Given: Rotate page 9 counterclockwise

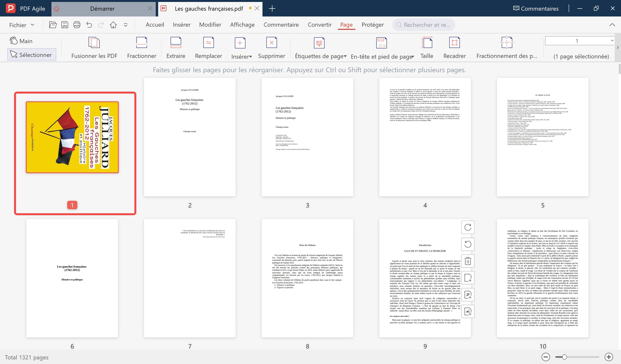Looking at the screenshot, I should click(468, 244).
